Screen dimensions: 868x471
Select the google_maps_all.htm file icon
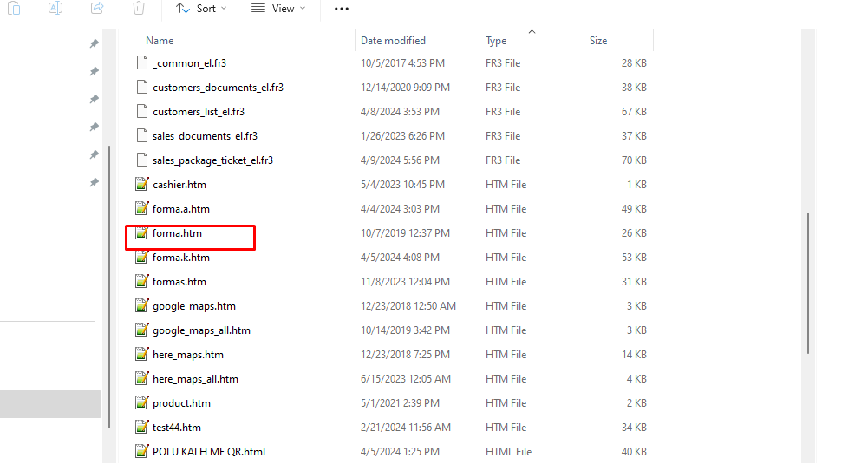pyautogui.click(x=141, y=330)
